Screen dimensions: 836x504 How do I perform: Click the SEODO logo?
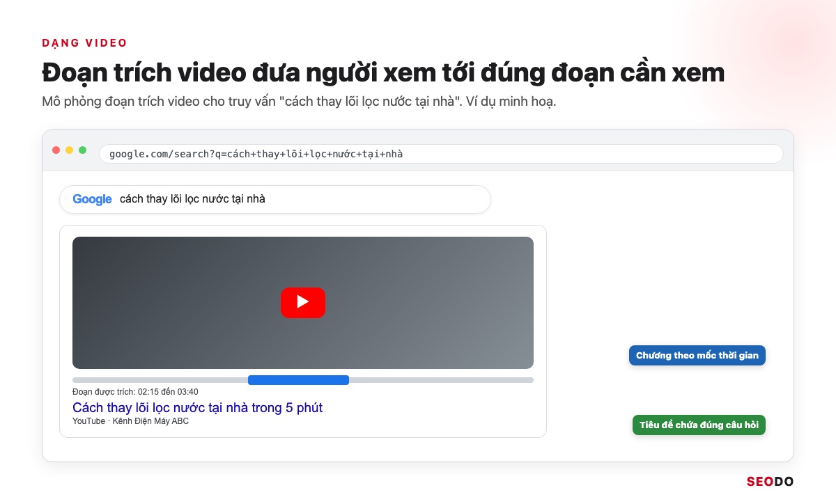770,481
